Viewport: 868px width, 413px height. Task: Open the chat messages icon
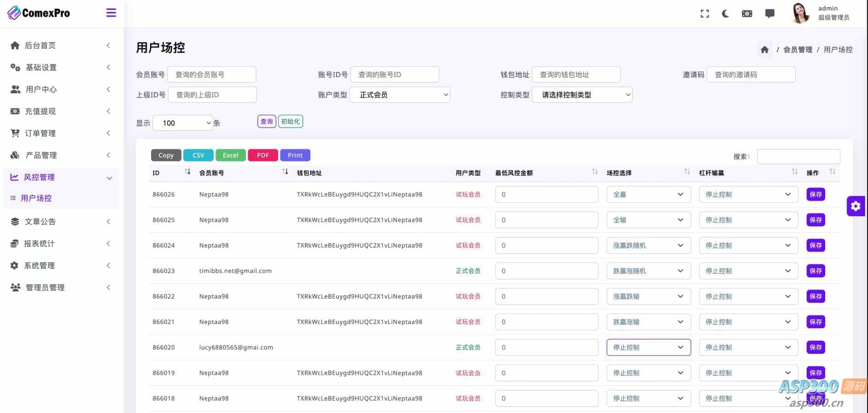point(769,14)
